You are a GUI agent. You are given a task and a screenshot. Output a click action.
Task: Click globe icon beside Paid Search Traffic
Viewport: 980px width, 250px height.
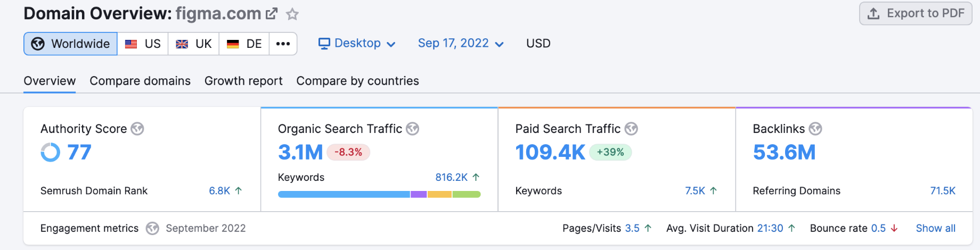click(631, 129)
